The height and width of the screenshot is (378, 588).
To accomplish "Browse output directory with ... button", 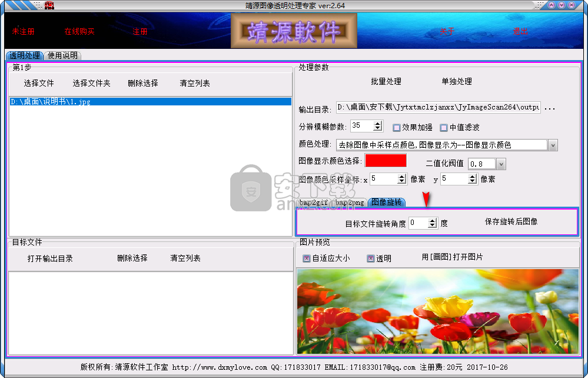I will [549, 108].
